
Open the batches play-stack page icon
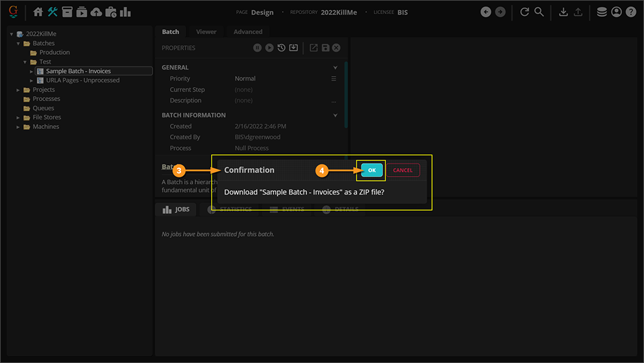coord(82,12)
